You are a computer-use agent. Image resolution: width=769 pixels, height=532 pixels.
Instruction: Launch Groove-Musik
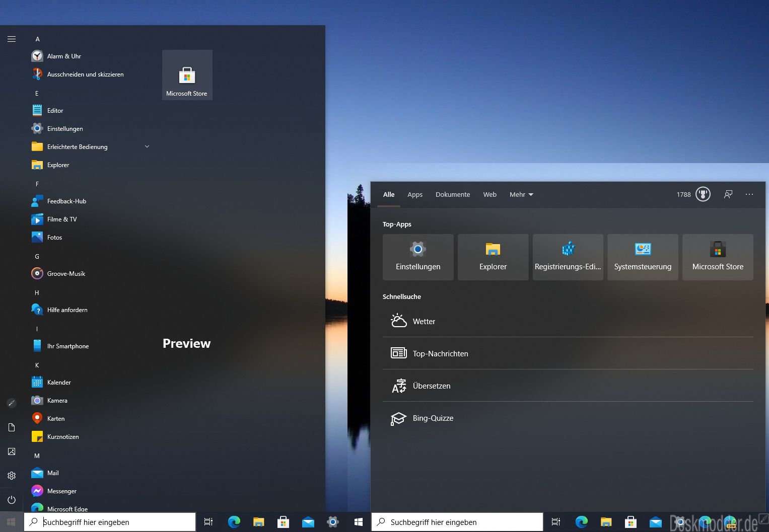pos(91,274)
